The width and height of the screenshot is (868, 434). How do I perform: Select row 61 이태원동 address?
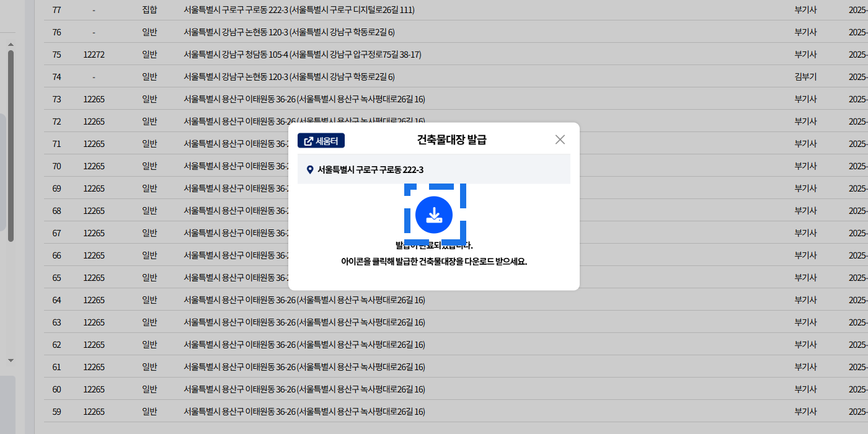(x=304, y=367)
